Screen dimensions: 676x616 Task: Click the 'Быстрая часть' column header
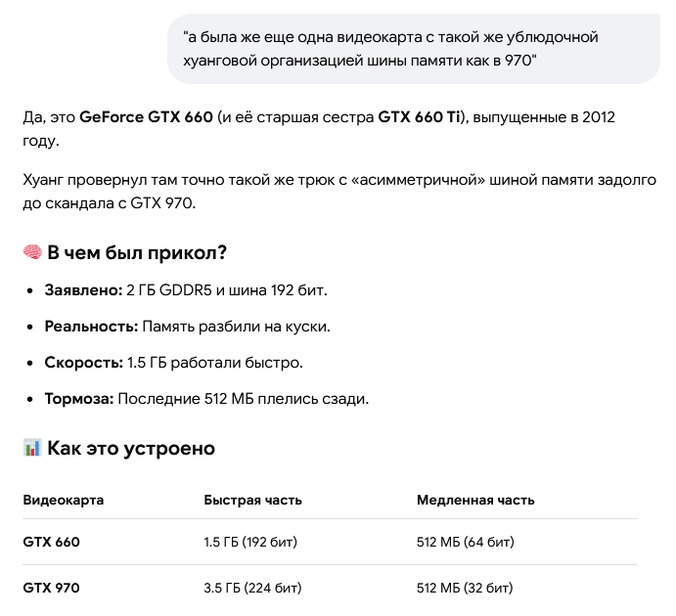(x=252, y=500)
